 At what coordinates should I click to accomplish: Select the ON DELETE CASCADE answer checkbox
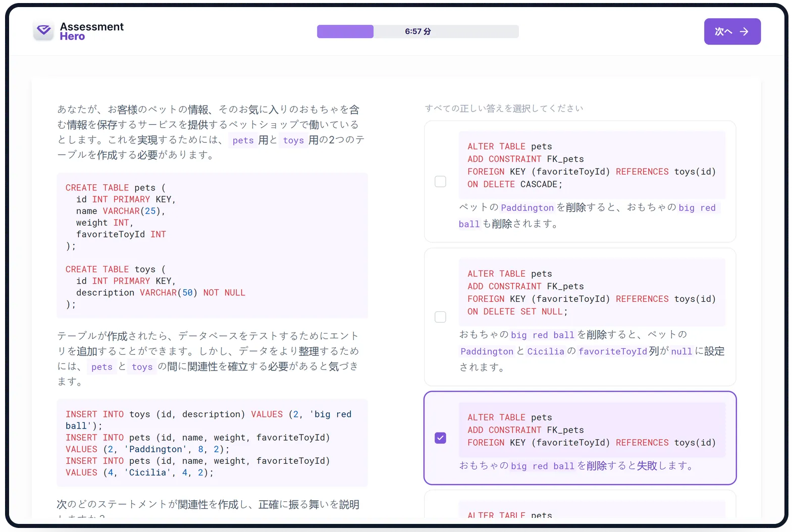pyautogui.click(x=440, y=182)
